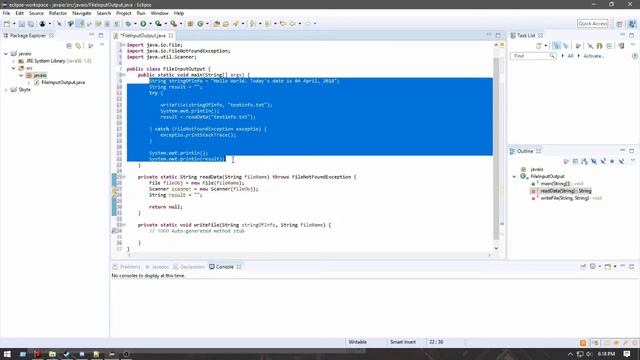
Task: Expand JRE System Library node
Action: point(13,61)
